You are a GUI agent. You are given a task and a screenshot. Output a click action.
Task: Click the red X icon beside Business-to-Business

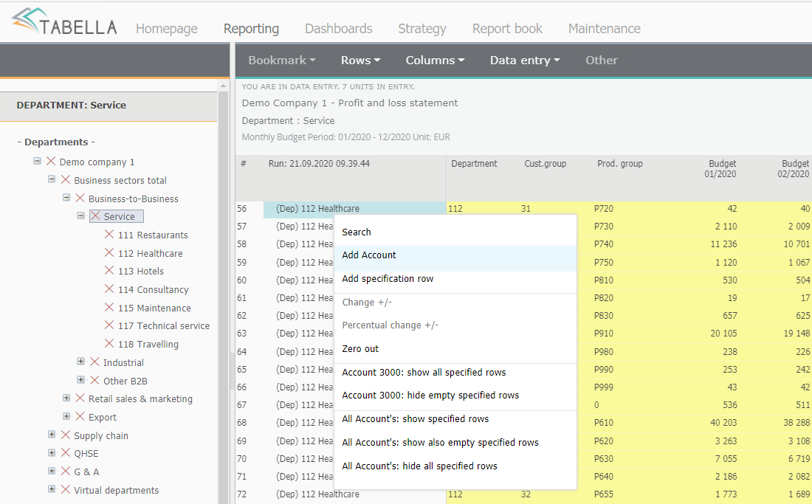click(x=80, y=199)
